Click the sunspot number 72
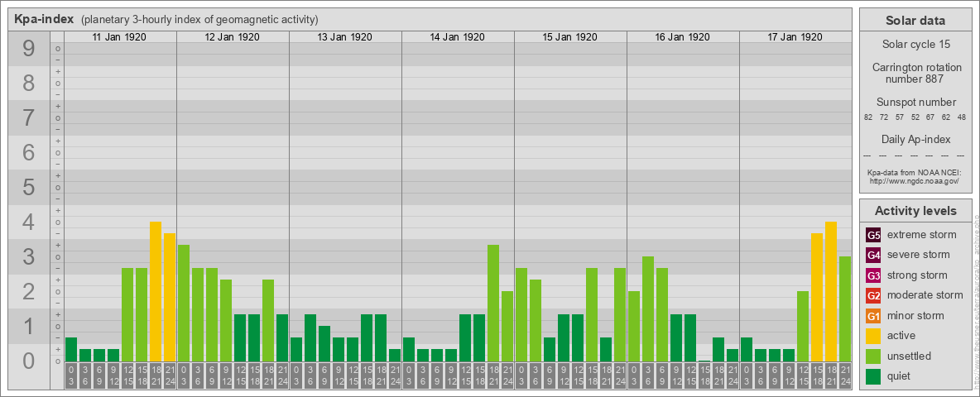Image resolution: width=980 pixels, height=397 pixels. tap(884, 117)
